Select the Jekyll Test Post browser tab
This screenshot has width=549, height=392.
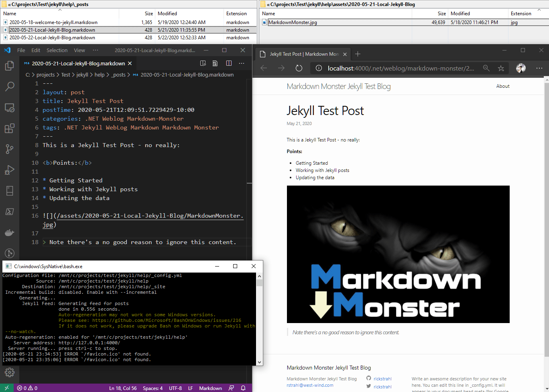pyautogui.click(x=303, y=54)
